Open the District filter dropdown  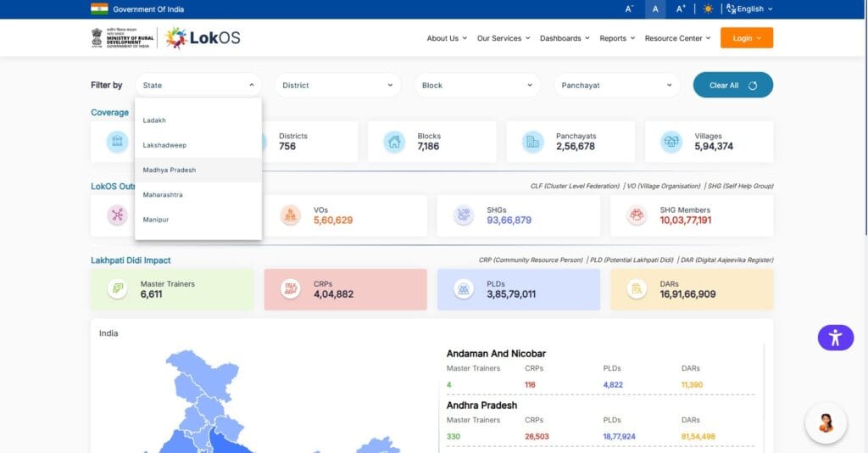click(337, 86)
